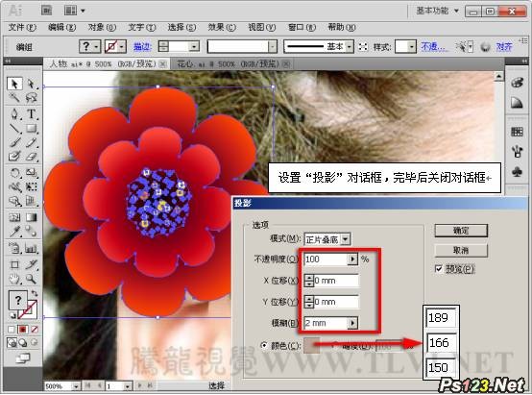Viewport: 532px width, 395px height.
Task: Open 模式 blend mode 正片叠底 dropdown
Action: tap(346, 239)
